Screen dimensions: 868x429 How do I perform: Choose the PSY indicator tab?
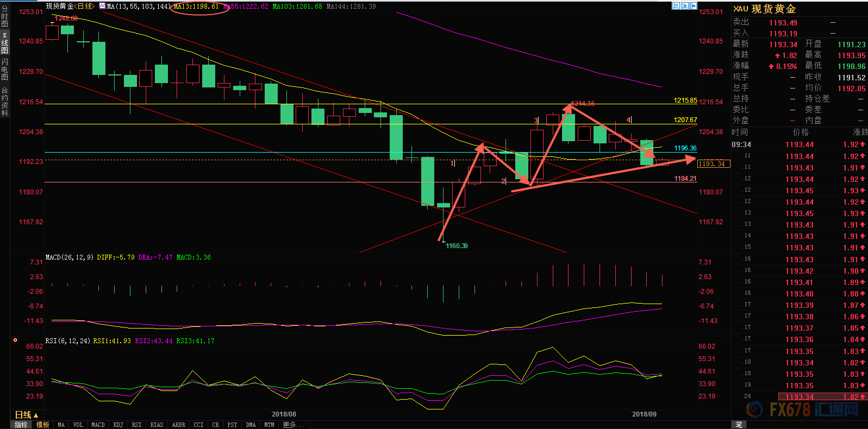(232, 425)
